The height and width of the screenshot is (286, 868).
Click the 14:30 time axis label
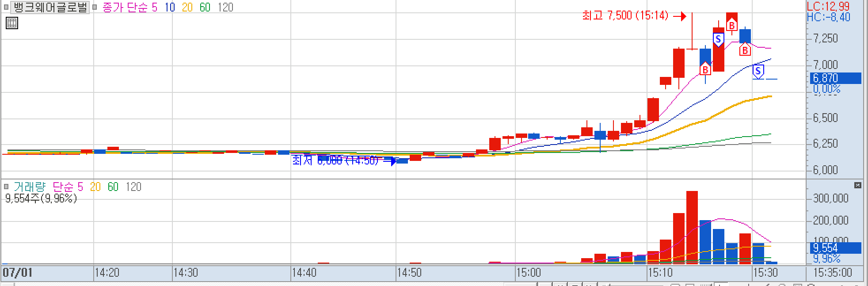(x=186, y=273)
